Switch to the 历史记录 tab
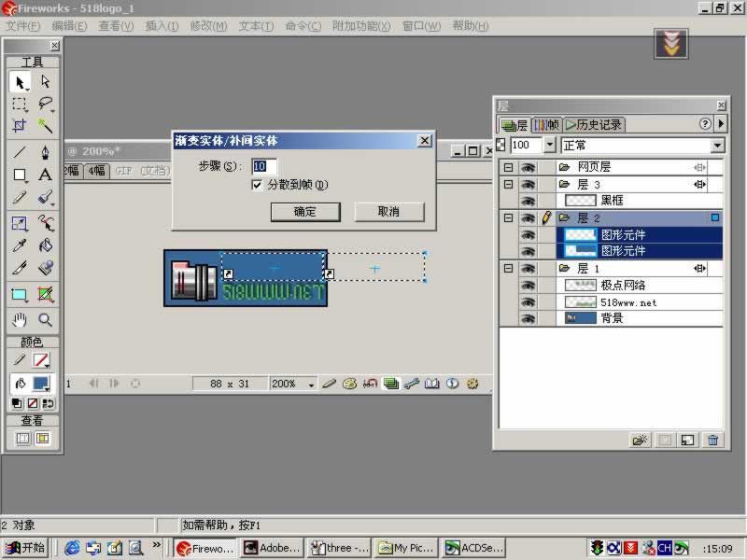The image size is (747, 560). (x=594, y=124)
